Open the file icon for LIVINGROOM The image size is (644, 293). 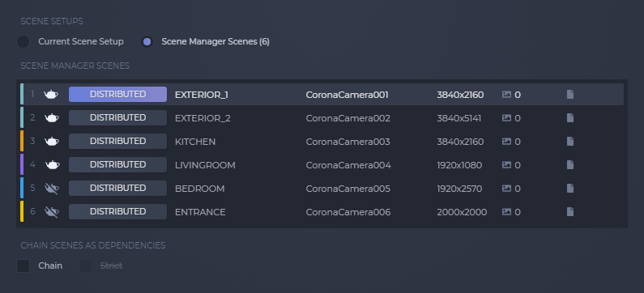(x=570, y=164)
